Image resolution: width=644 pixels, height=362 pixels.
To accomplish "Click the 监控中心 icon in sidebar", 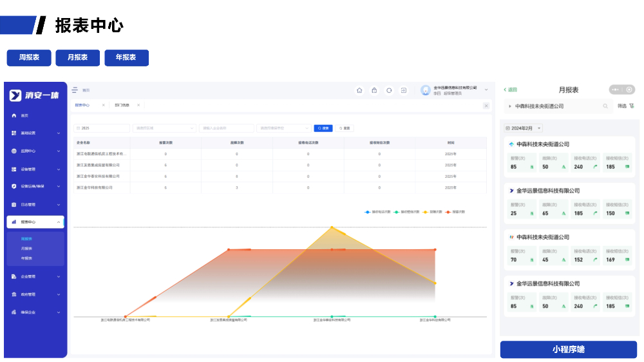I will coord(14,151).
